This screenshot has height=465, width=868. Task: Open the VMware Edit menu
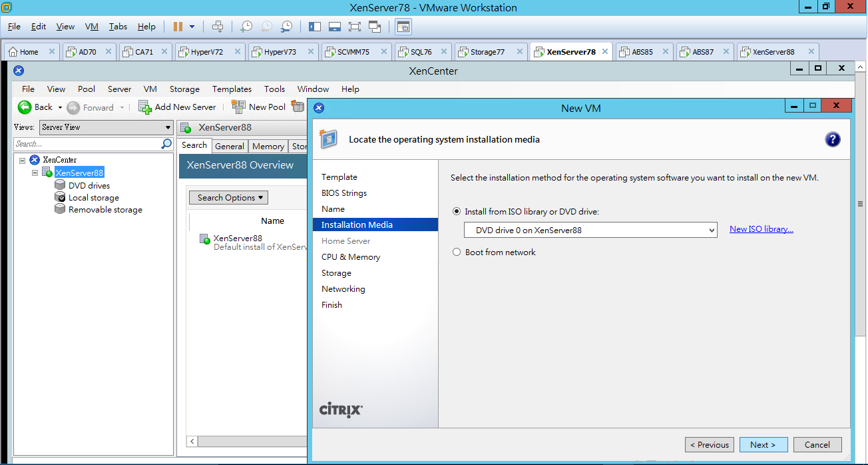pos(39,27)
